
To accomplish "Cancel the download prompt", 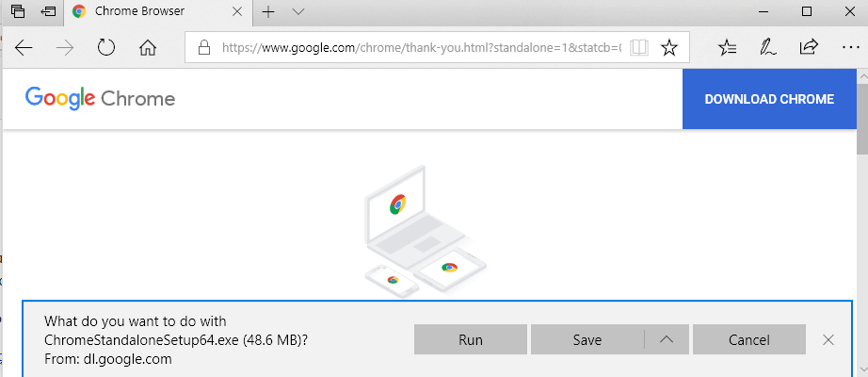I will coord(749,340).
